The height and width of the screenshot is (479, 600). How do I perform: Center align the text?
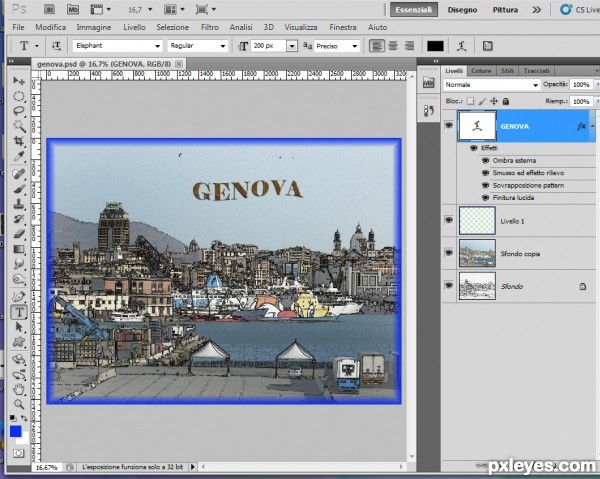(x=393, y=46)
